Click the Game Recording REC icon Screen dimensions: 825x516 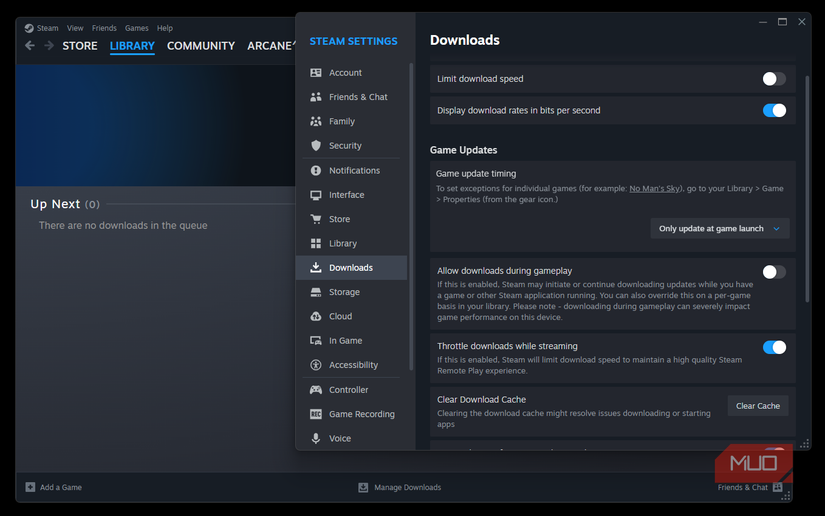coord(316,414)
